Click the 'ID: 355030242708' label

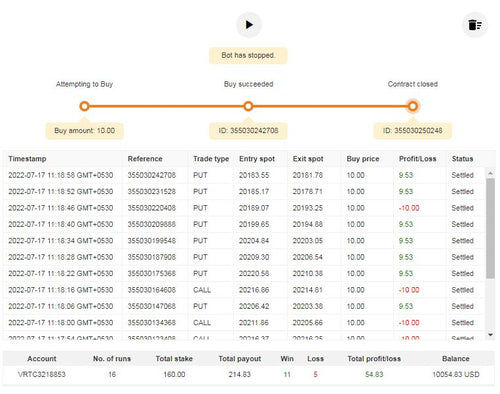(248, 131)
